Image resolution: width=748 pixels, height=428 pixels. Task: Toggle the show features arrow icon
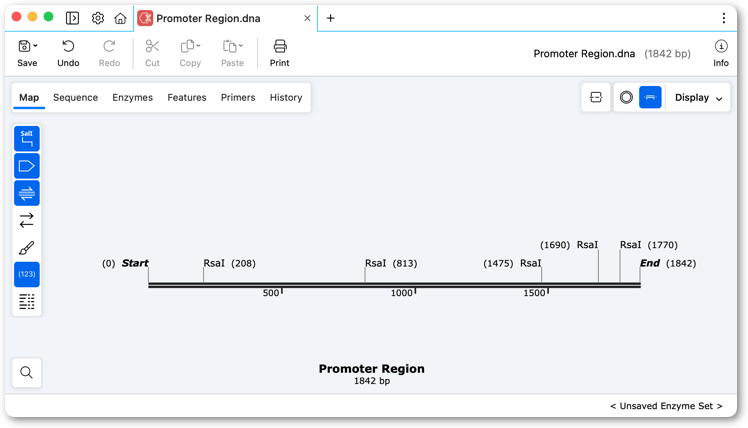coord(27,166)
